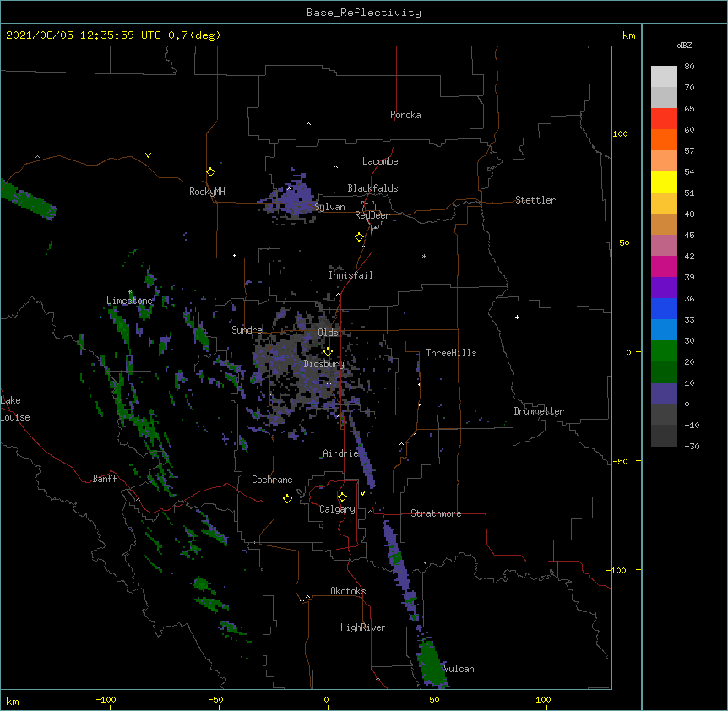Click the Blackfalds label
Screen dimensions: 728x711
coord(372,188)
